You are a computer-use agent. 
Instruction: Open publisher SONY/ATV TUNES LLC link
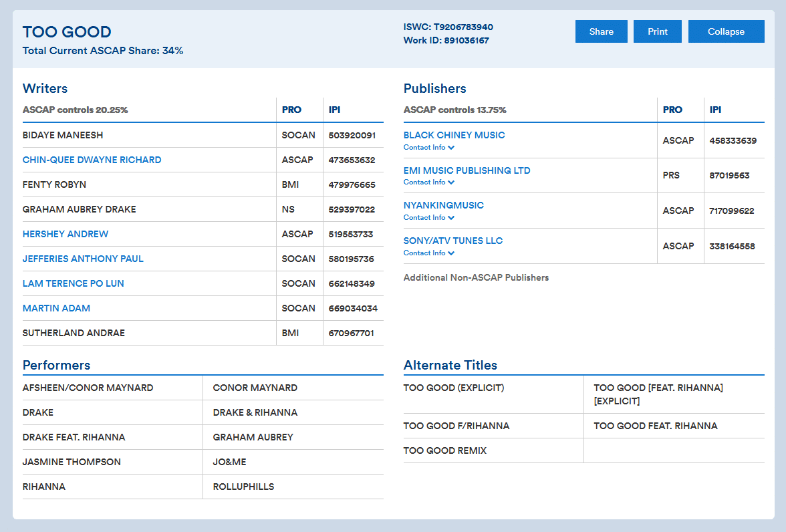click(453, 241)
